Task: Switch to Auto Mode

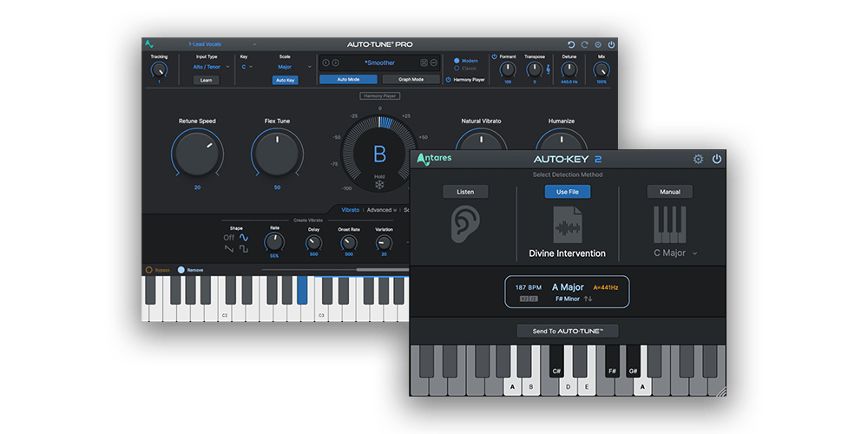Action: pyautogui.click(x=348, y=80)
